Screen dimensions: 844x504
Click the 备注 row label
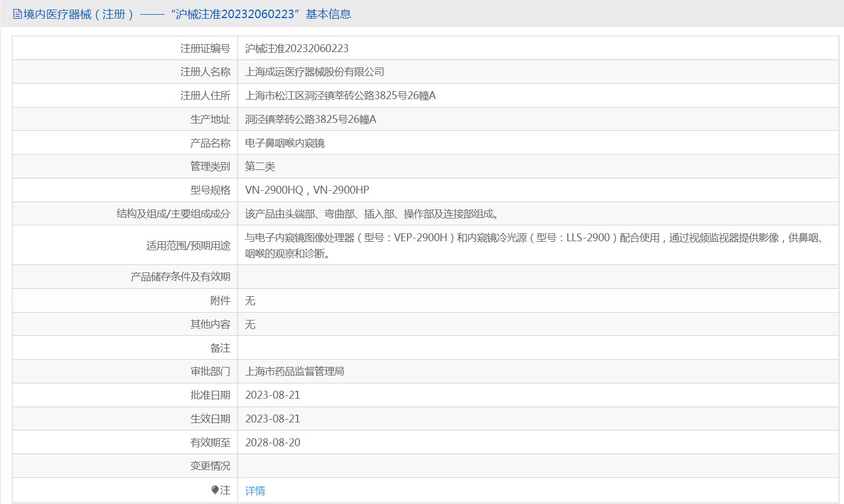(220, 348)
